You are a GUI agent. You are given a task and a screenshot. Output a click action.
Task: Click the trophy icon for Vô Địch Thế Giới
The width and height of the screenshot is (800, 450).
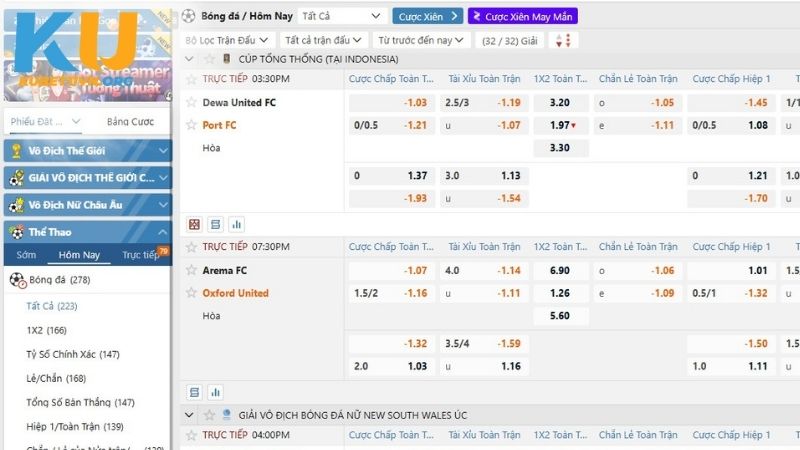(x=16, y=151)
